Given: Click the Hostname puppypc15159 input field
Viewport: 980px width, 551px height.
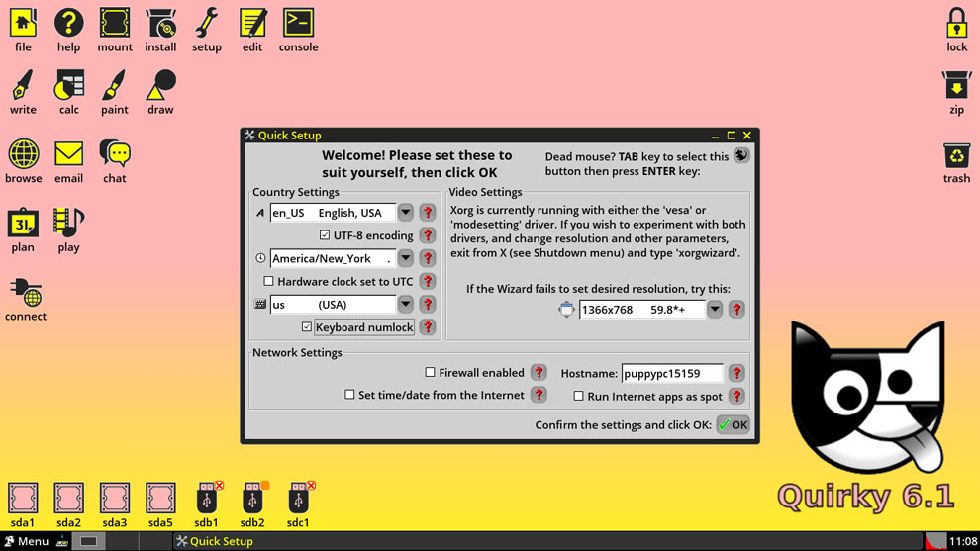Looking at the screenshot, I should (672, 373).
